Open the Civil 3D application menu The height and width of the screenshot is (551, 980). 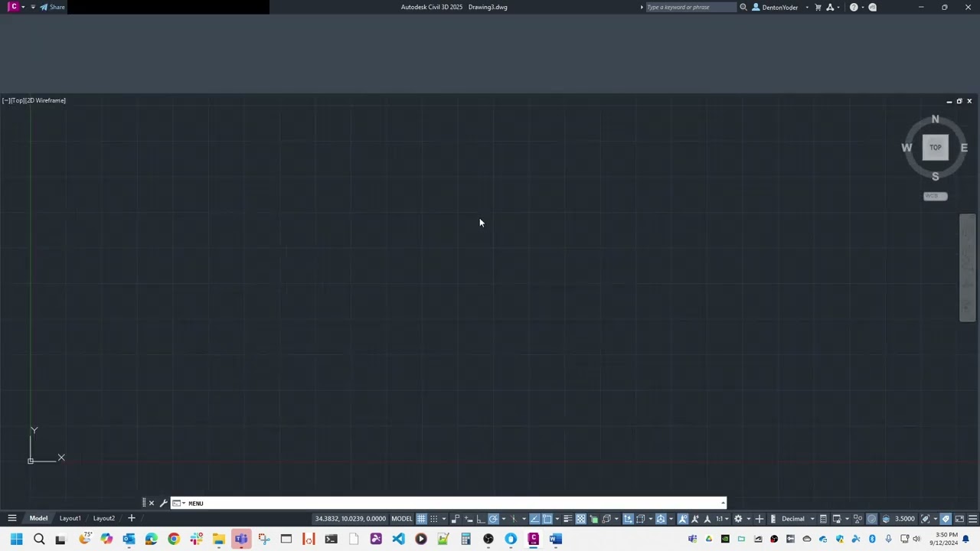click(14, 7)
